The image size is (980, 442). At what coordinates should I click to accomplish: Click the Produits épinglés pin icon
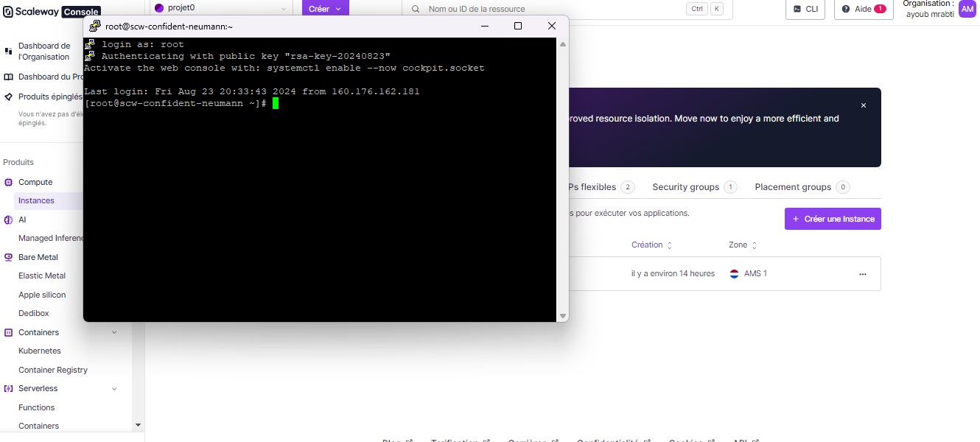coord(9,97)
